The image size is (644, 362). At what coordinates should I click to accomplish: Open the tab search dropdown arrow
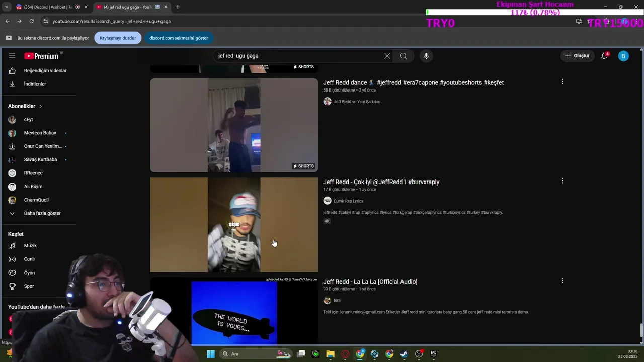click(6, 7)
